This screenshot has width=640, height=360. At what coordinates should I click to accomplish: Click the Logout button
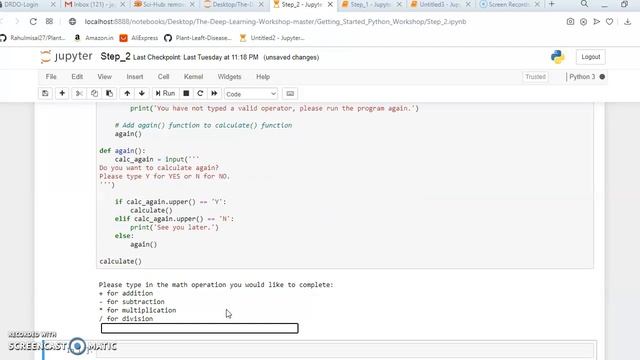coord(591,57)
